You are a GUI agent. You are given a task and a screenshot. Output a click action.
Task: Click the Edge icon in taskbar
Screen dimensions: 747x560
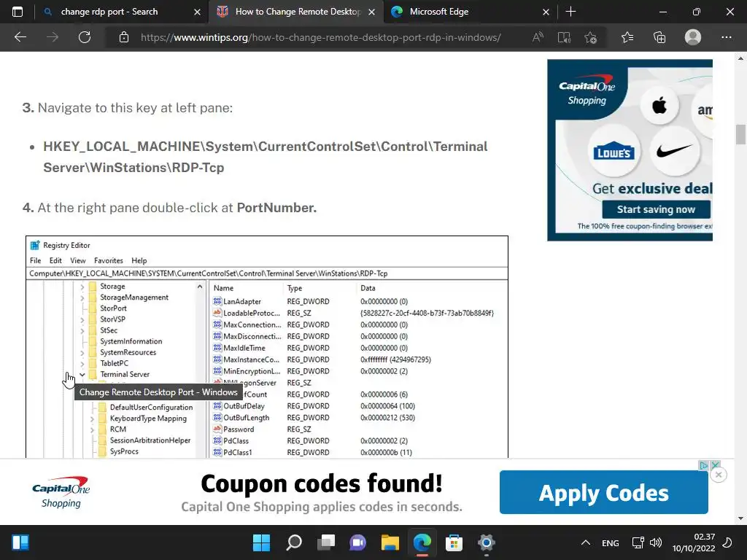422,542
